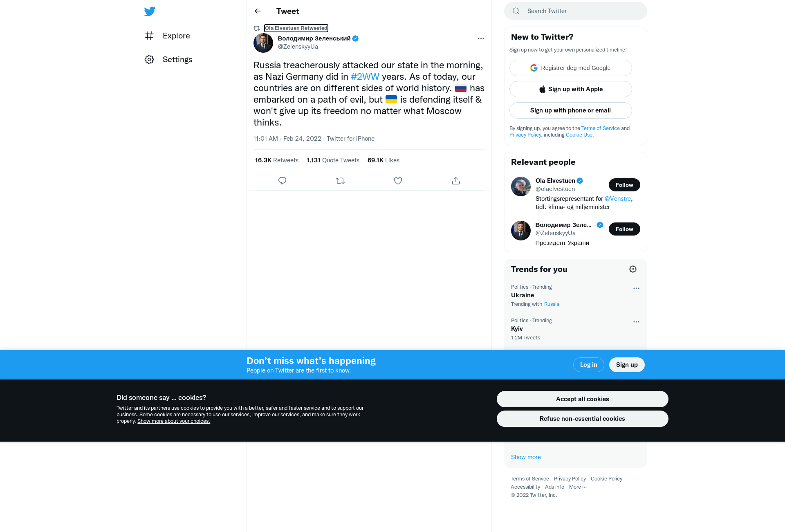Image resolution: width=785 pixels, height=532 pixels.
Task: Reply to the tweet via comment icon
Action: click(x=282, y=181)
